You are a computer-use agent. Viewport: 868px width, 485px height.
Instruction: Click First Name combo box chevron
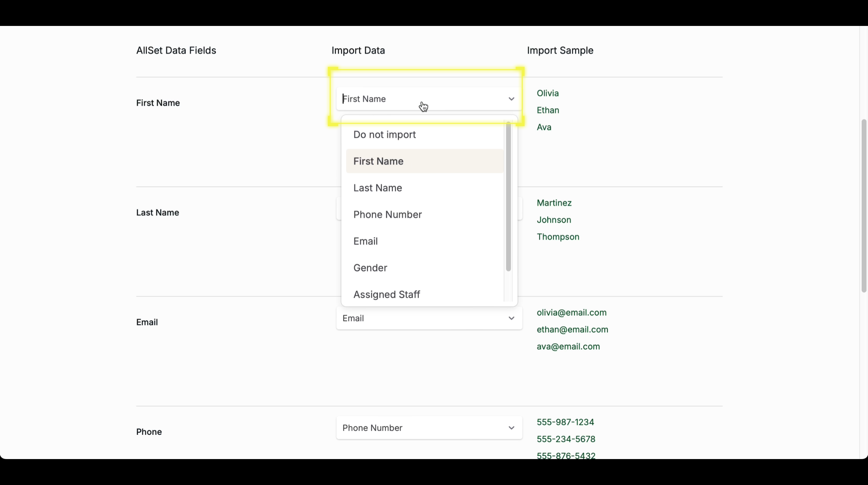[x=511, y=99]
